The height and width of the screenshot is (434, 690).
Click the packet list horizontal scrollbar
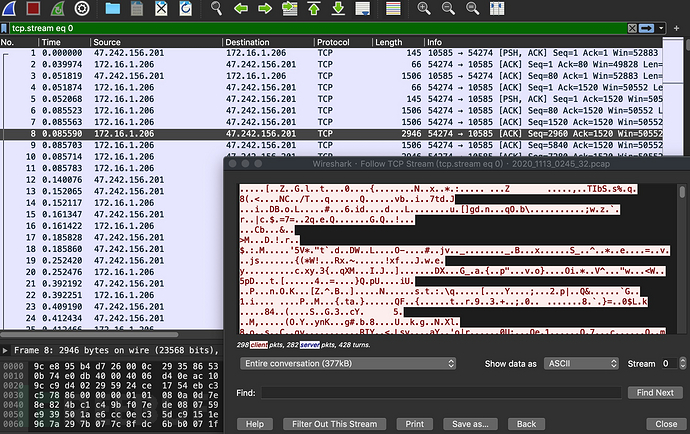pyautogui.click(x=90, y=335)
